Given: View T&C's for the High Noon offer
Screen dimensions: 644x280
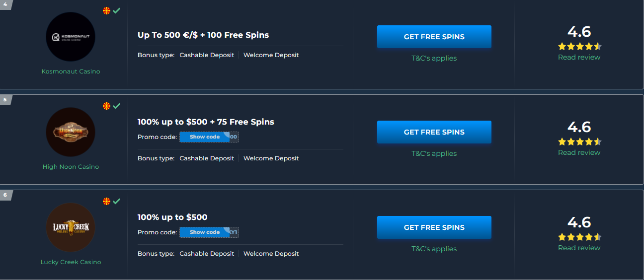Looking at the screenshot, I should tap(434, 153).
